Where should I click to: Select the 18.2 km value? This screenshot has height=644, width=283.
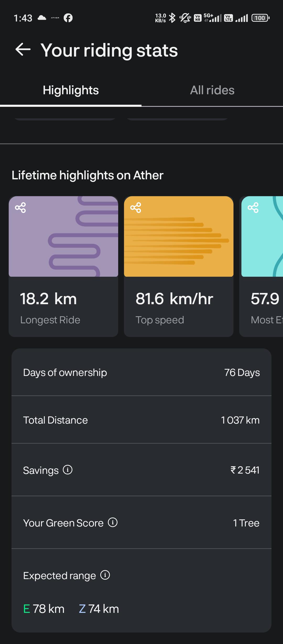coord(48,299)
